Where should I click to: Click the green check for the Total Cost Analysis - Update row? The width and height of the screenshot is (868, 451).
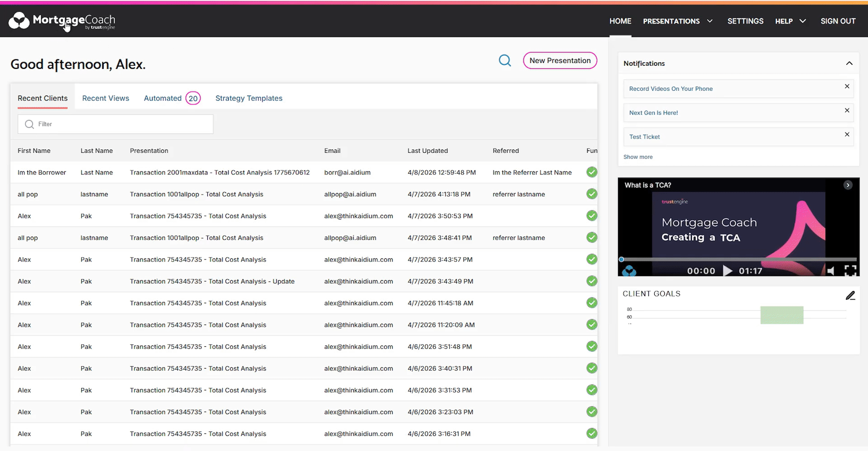[591, 281]
